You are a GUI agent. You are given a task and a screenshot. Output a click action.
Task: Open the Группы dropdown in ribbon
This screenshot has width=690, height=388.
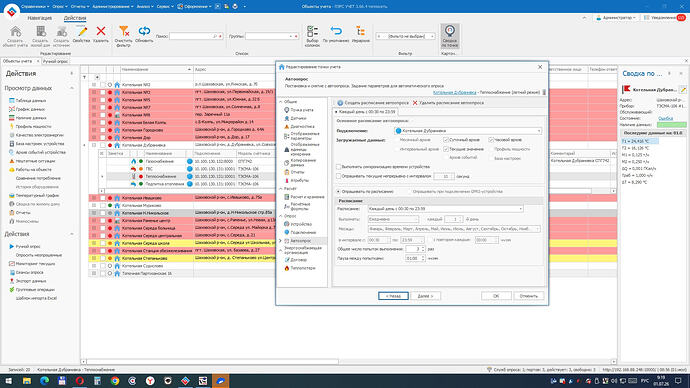pyautogui.click(x=272, y=36)
